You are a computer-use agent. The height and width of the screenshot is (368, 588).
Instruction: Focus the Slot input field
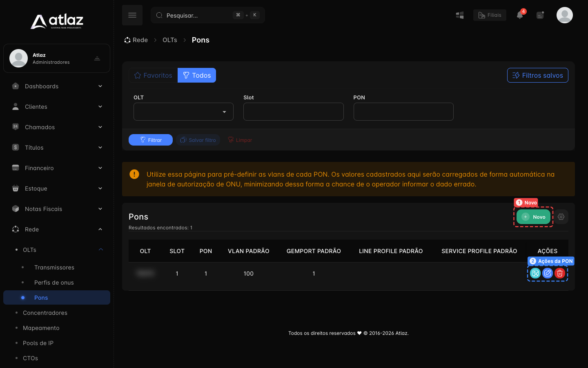(294, 112)
